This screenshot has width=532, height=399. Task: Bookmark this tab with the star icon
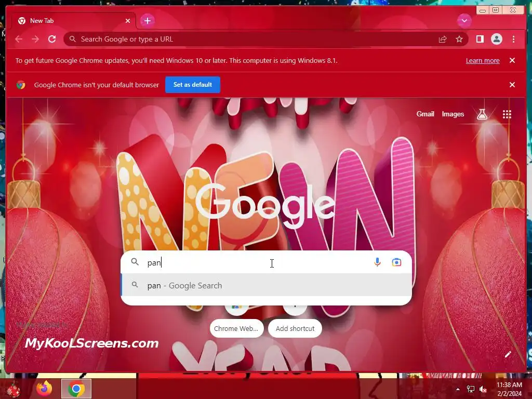(459, 39)
